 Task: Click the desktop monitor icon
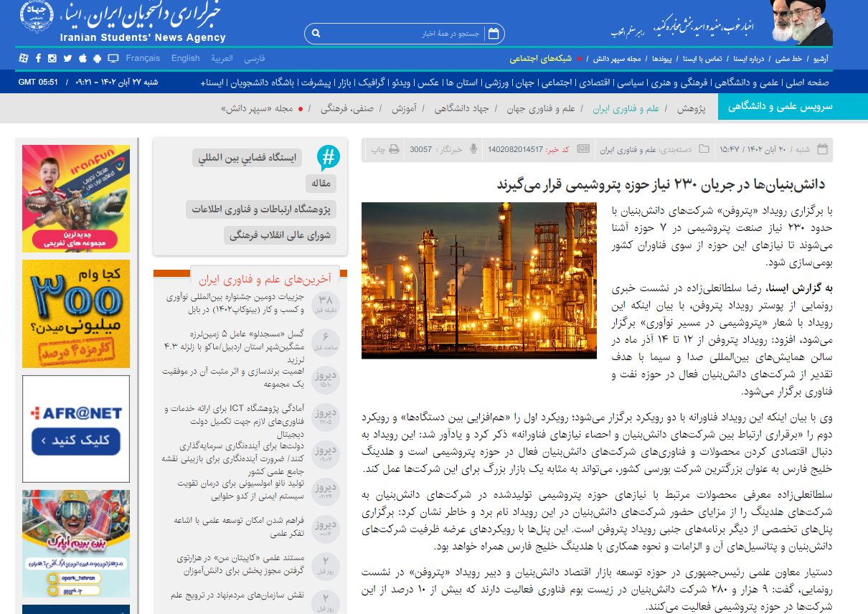click(x=113, y=58)
